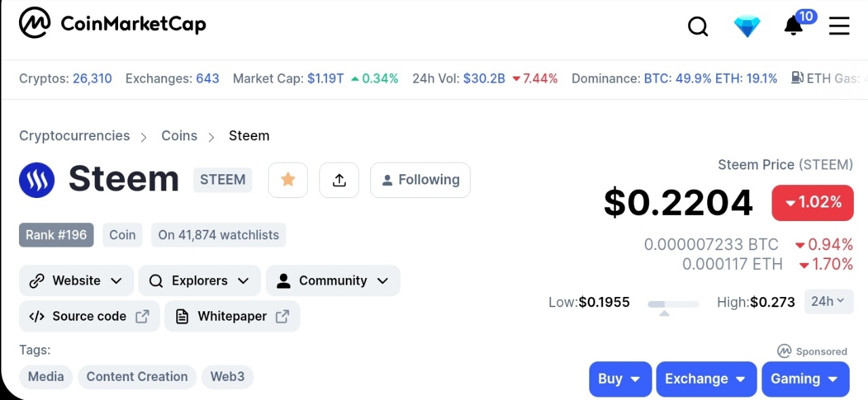This screenshot has height=400, width=868.
Task: Open the notifications bell
Action: pos(793,26)
